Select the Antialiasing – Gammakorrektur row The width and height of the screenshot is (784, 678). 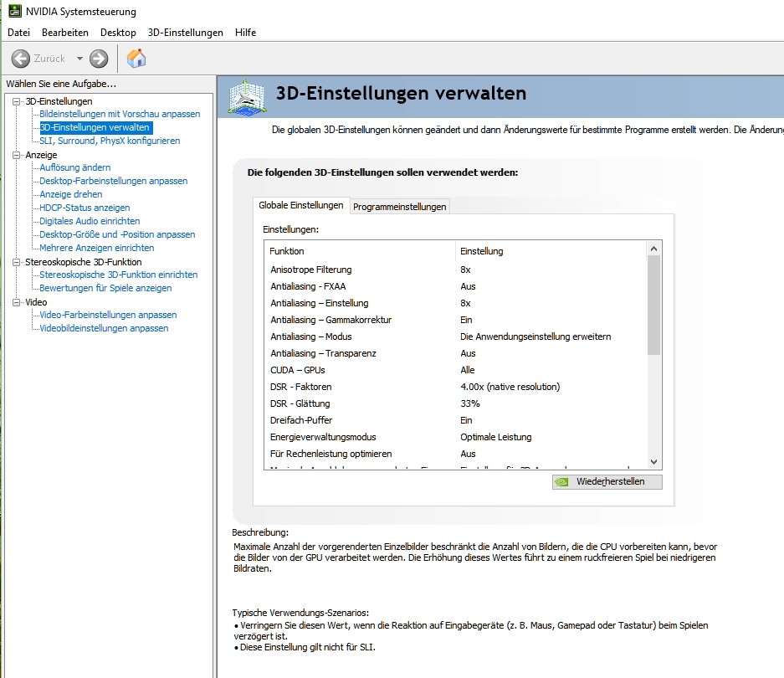click(455, 321)
